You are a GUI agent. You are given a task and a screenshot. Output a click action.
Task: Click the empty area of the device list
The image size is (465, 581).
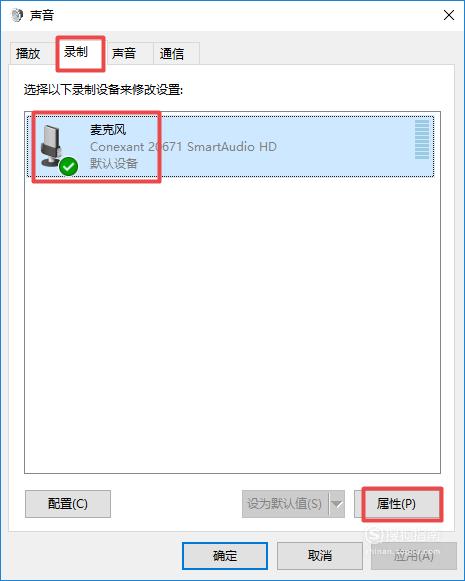(x=232, y=324)
